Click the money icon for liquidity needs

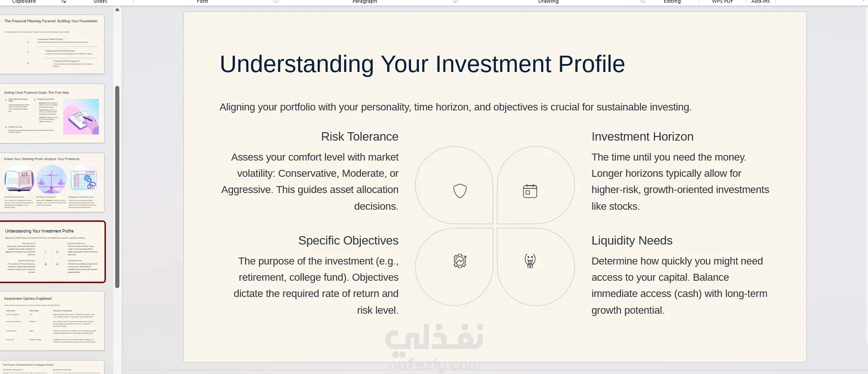click(x=530, y=261)
